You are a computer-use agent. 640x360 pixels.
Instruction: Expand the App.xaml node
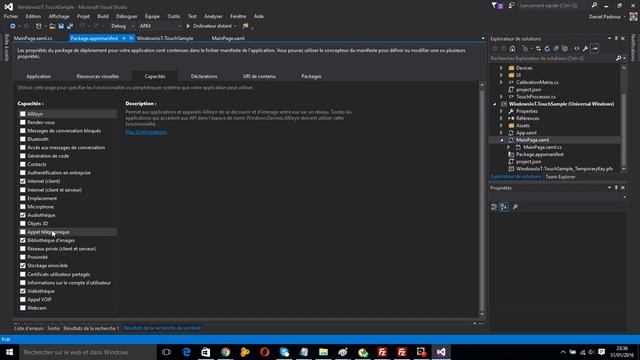tap(501, 133)
